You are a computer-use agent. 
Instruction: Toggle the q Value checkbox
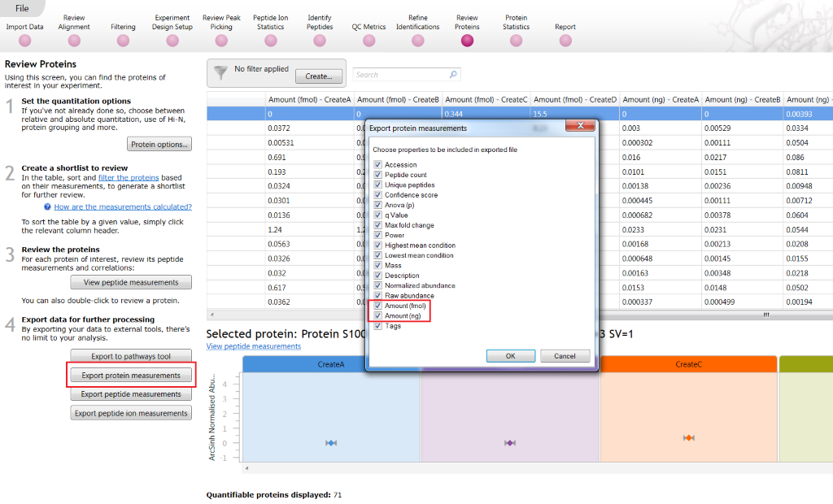[x=377, y=215]
